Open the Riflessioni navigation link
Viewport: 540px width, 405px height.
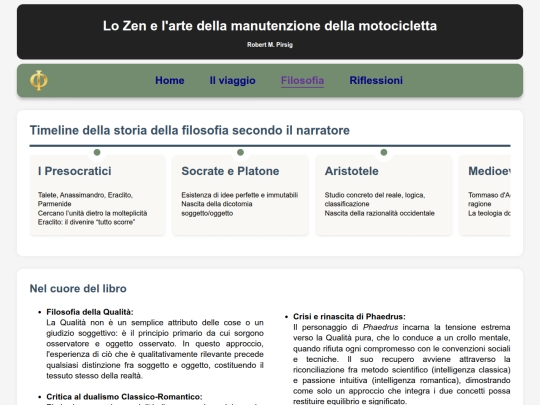376,80
